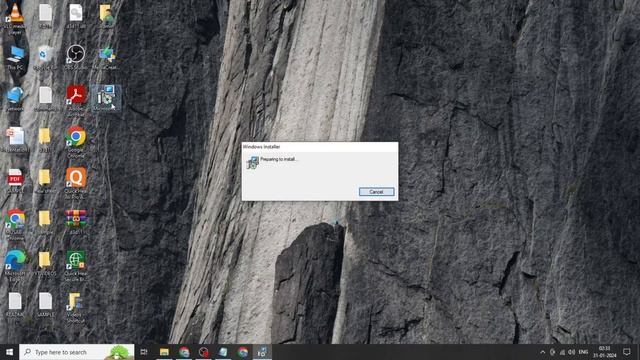Viewport: 640px width, 360px height.
Task: Open the highlighted installer icon on desktop
Action: [106, 98]
